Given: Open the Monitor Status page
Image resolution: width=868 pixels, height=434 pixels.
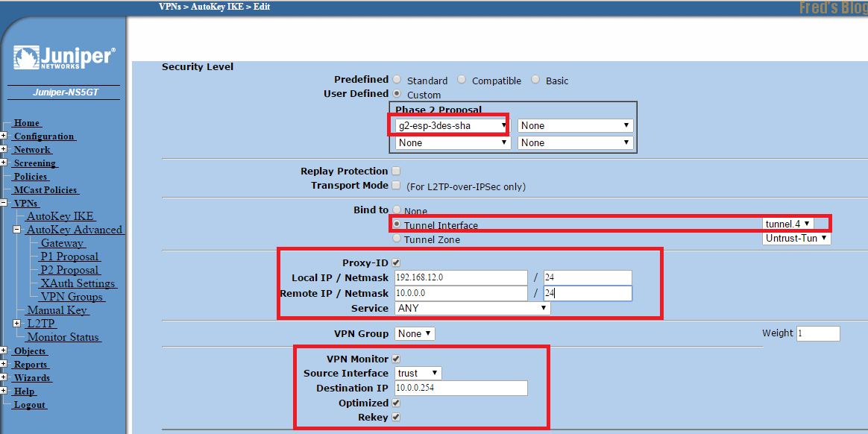Looking at the screenshot, I should (63, 337).
